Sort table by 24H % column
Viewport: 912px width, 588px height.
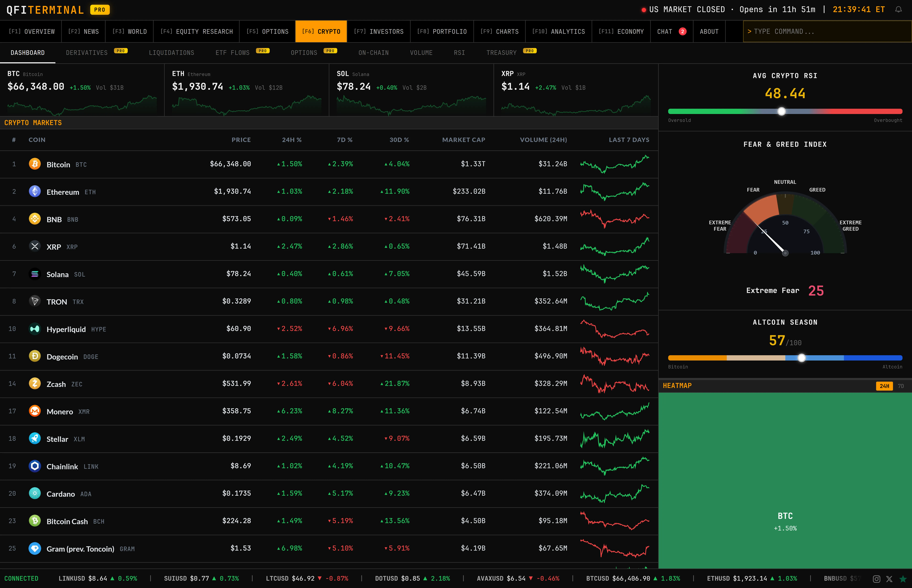(x=292, y=140)
